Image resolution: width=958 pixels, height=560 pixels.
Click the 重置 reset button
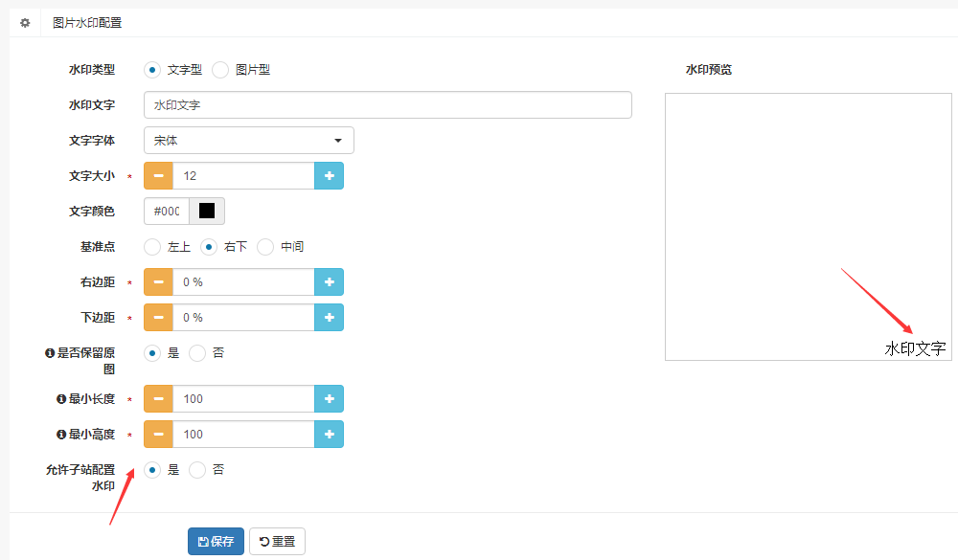[x=277, y=542]
